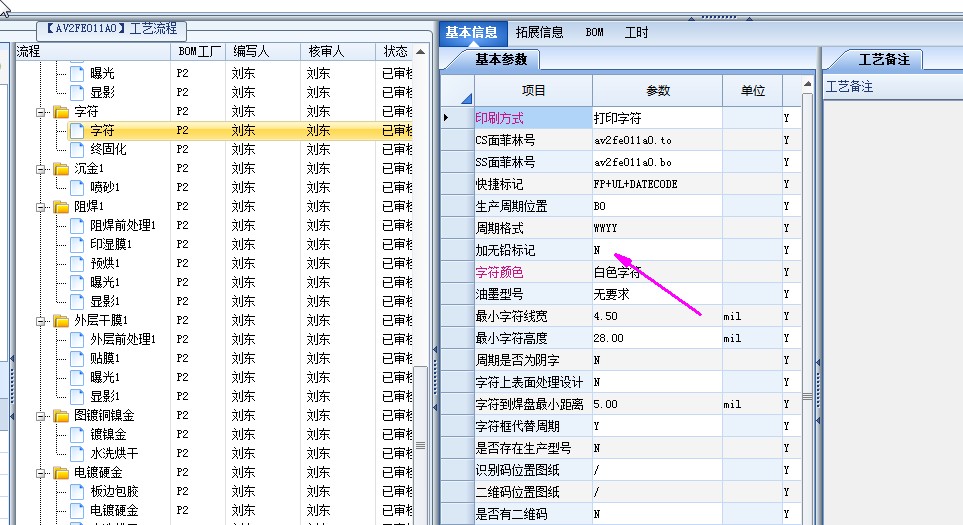Click the 单位 column header

pyautogui.click(x=753, y=91)
